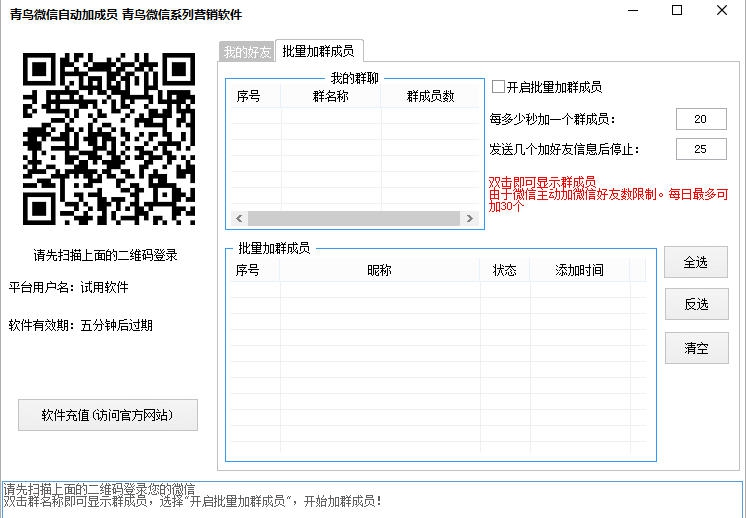Click the right arrow of the group list scrollbar
Screen dimensions: 746x518
[470, 218]
